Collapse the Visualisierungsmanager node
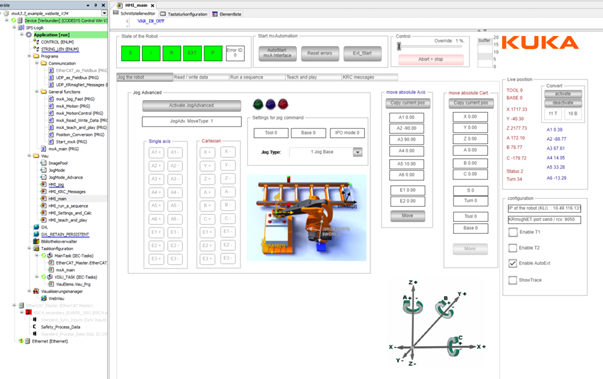603x379 pixels. [29, 291]
